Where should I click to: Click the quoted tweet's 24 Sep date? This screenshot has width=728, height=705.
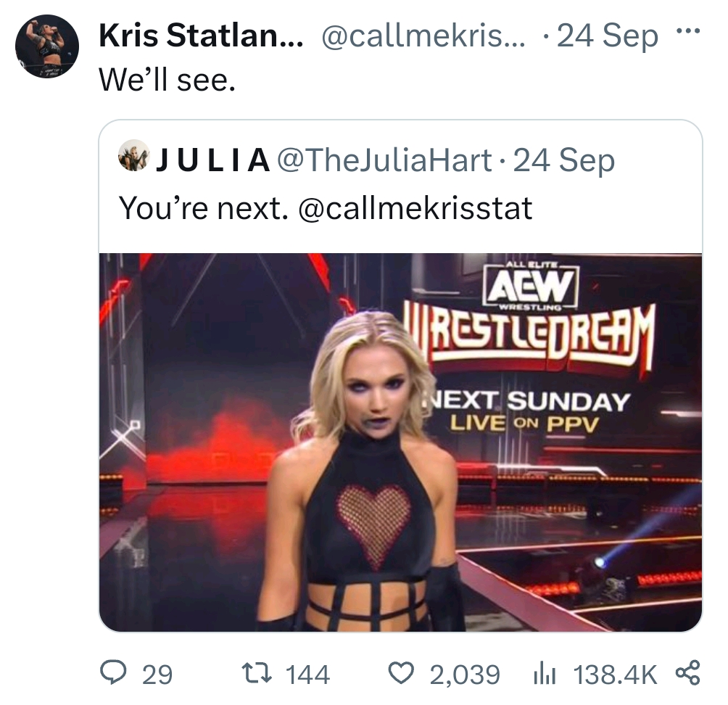tap(563, 160)
